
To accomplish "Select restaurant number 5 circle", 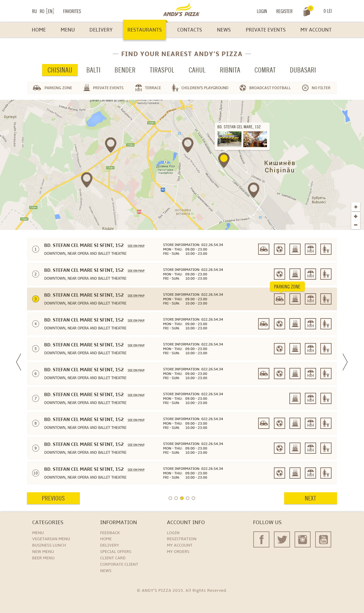I will pos(35,349).
